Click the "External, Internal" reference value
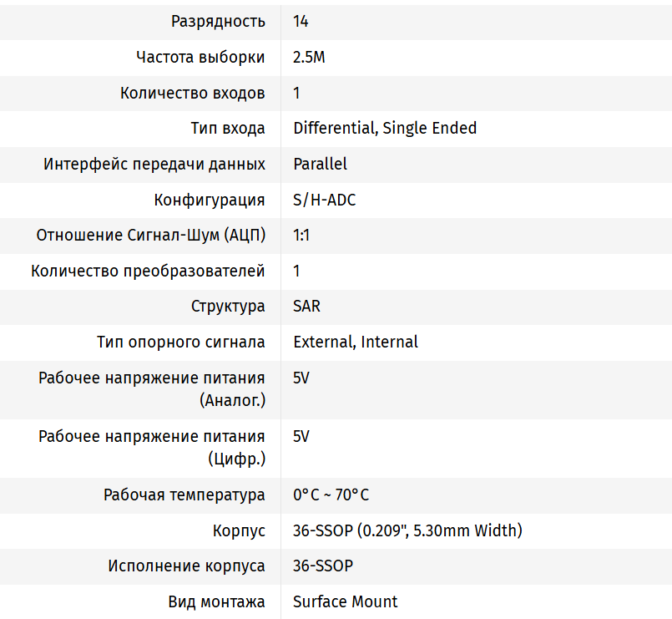Image resolution: width=672 pixels, height=619 pixels. coord(356,342)
